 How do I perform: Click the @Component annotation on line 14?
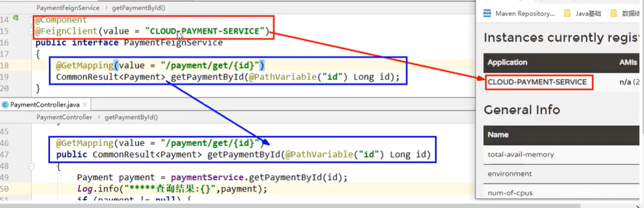(61, 19)
